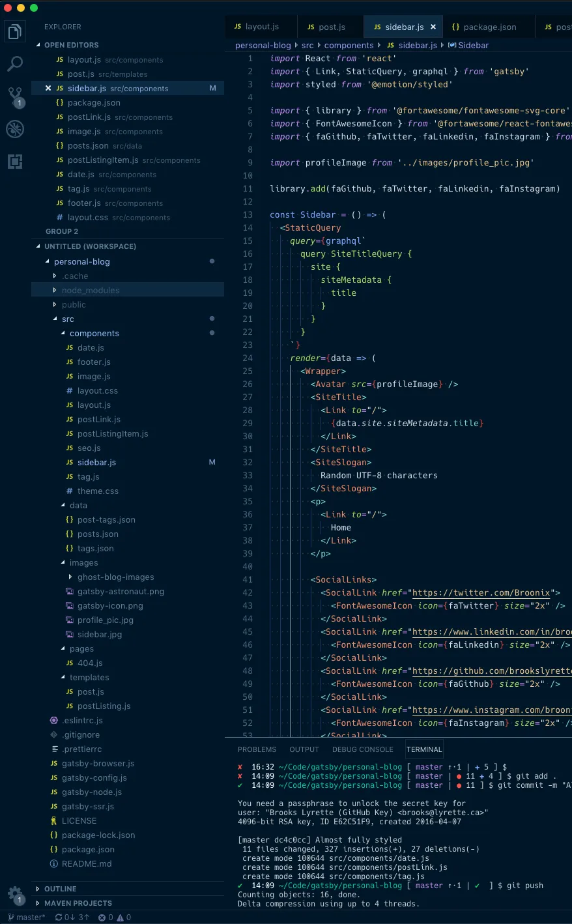Expand the Outline section
572x924 pixels.
pyautogui.click(x=60, y=889)
